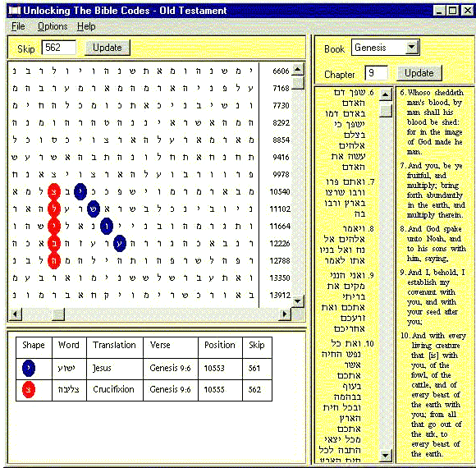Click the code grid scroll down arrow
476x468 pixels.
click(298, 301)
